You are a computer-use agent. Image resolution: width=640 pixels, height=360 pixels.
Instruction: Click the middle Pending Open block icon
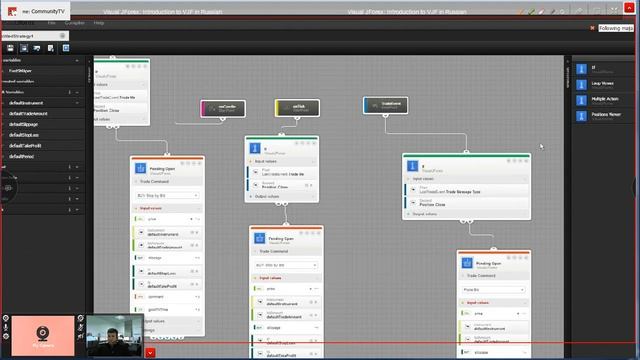tap(259, 238)
